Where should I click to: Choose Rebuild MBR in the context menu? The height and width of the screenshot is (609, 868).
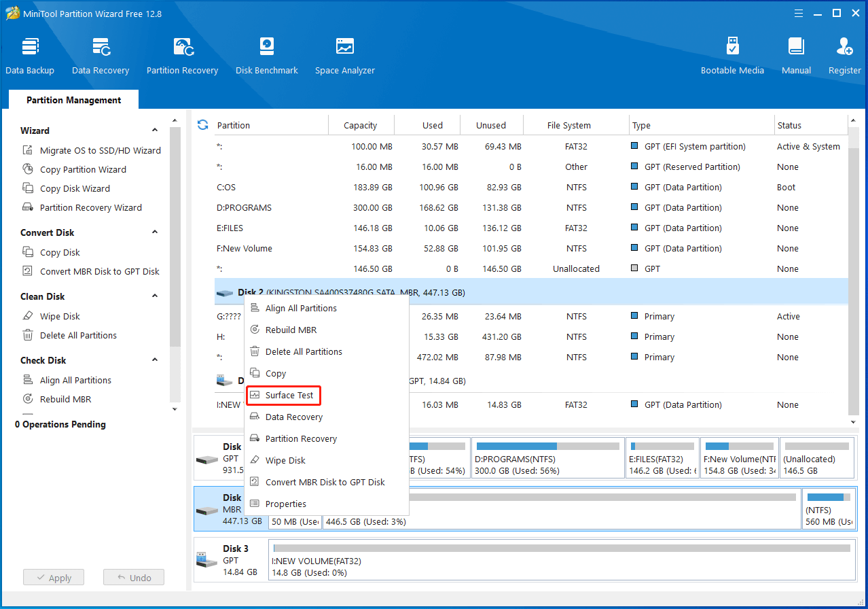(x=291, y=330)
